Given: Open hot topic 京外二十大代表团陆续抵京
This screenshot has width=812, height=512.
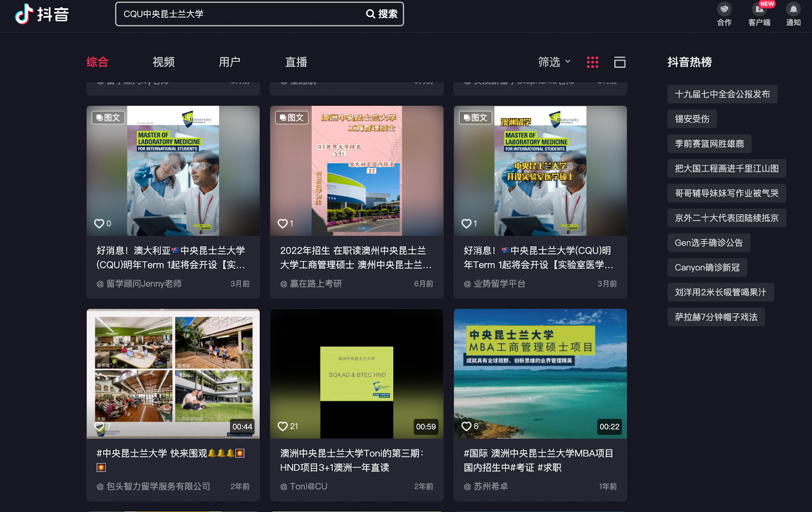Looking at the screenshot, I should pos(727,218).
